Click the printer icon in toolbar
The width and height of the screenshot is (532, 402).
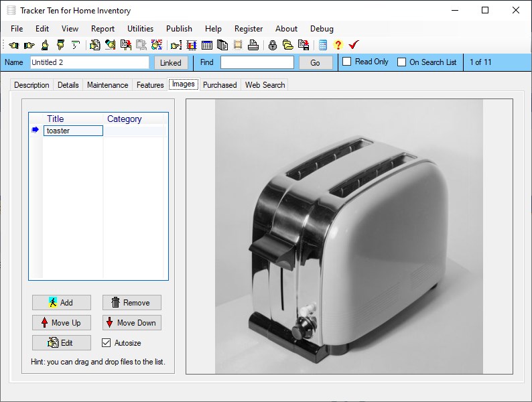coord(253,45)
